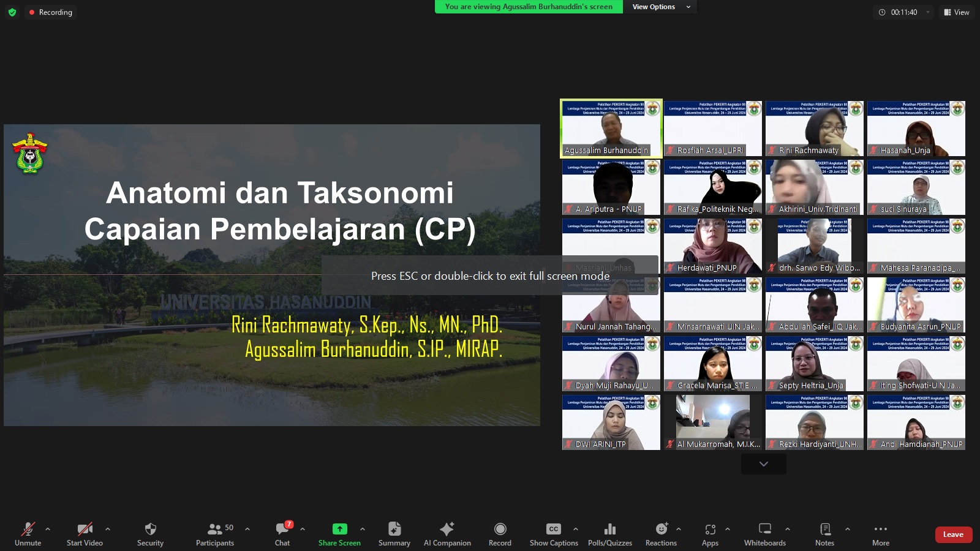Screen dimensions: 980x551
Task: Expand Apps options arrow
Action: (728, 529)
